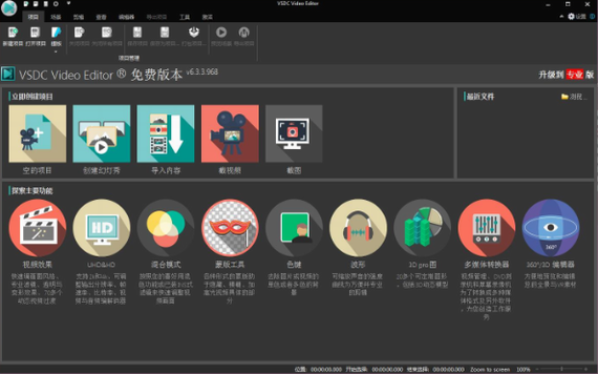The height and width of the screenshot is (375, 599).
Task: Click the 3D pro charts circle icon
Action: click(x=422, y=228)
